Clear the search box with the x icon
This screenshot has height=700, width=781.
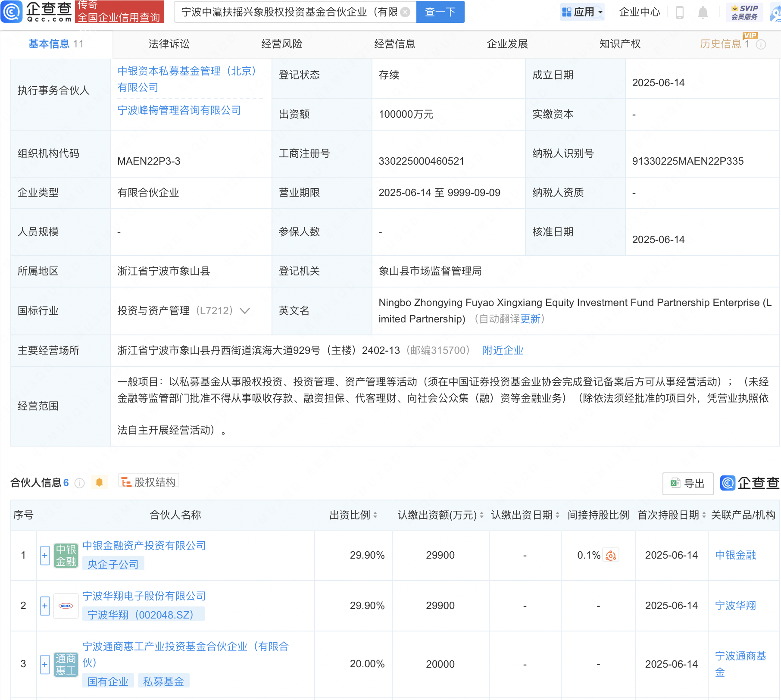[405, 12]
